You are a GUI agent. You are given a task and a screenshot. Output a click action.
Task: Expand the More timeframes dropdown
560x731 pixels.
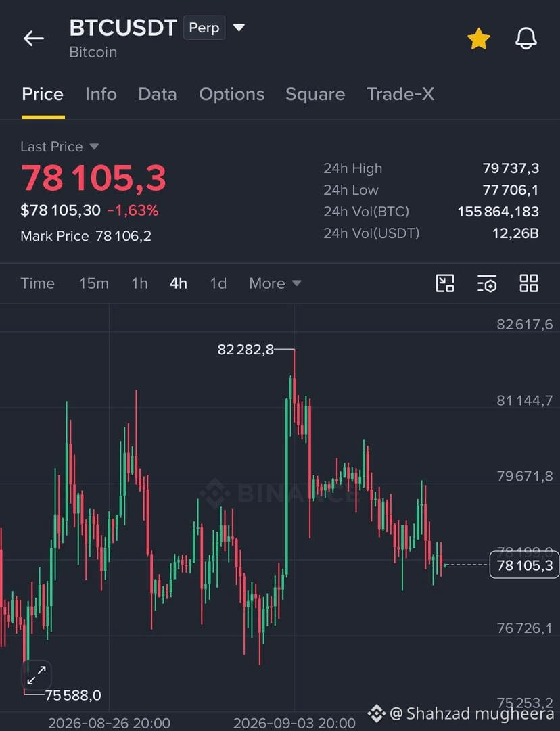(x=275, y=283)
